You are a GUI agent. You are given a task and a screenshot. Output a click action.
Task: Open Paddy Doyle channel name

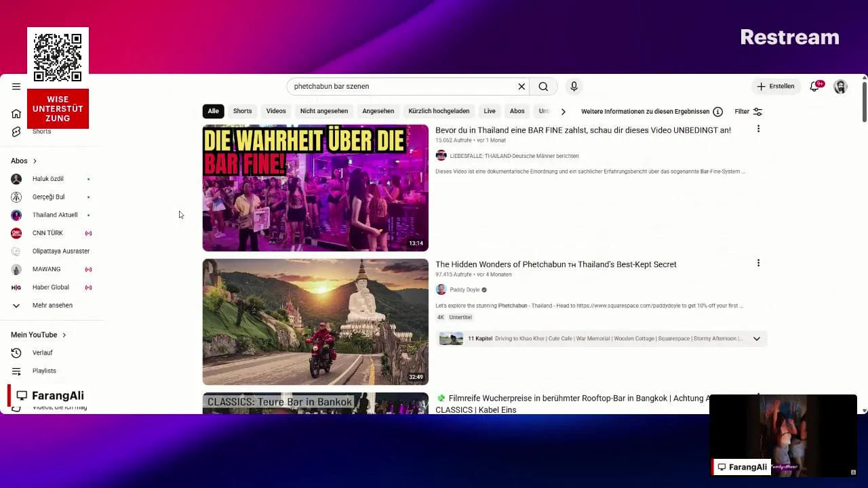tap(465, 289)
